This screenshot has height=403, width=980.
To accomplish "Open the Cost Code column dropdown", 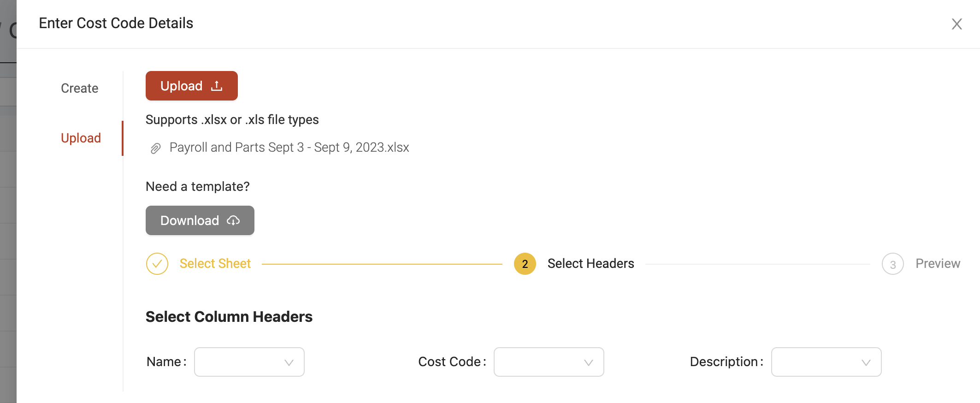I will (x=549, y=362).
